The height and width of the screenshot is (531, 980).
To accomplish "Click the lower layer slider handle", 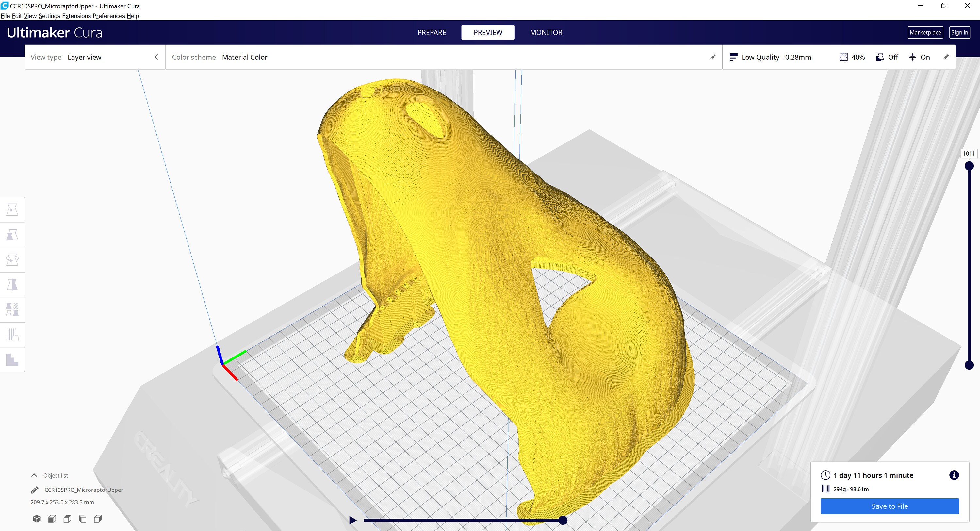I will click(969, 365).
